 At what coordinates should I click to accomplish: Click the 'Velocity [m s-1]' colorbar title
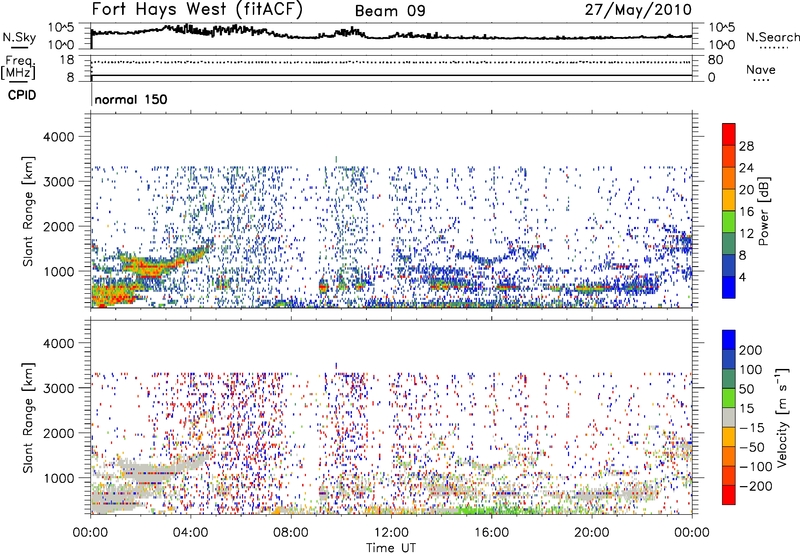point(782,417)
